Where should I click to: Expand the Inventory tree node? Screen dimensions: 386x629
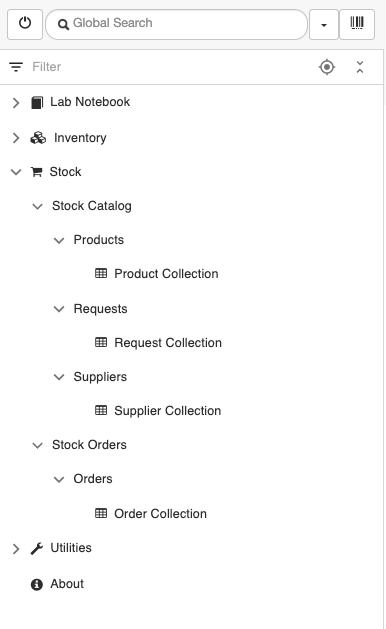click(x=16, y=138)
